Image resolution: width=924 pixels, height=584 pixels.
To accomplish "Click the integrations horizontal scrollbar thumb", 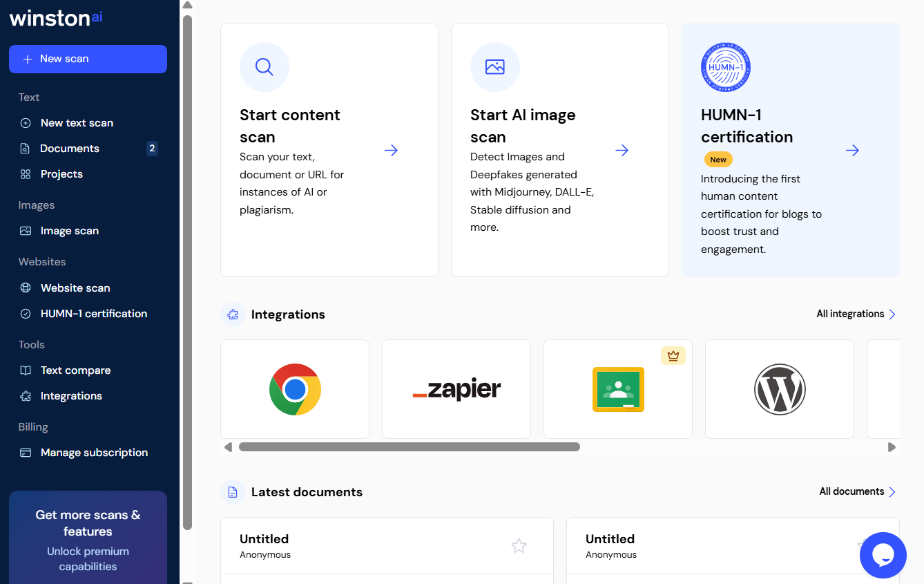I will (410, 447).
